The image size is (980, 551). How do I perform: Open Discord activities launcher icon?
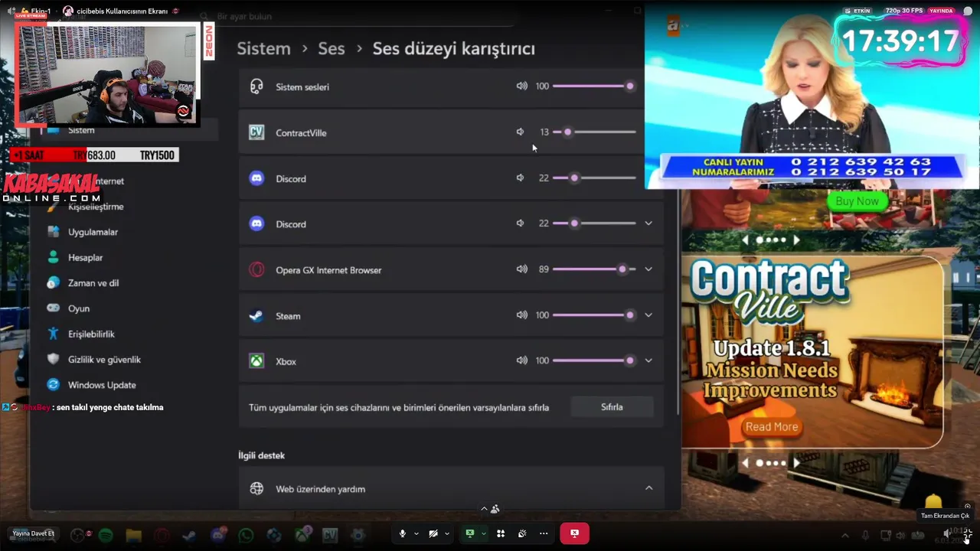501,533
